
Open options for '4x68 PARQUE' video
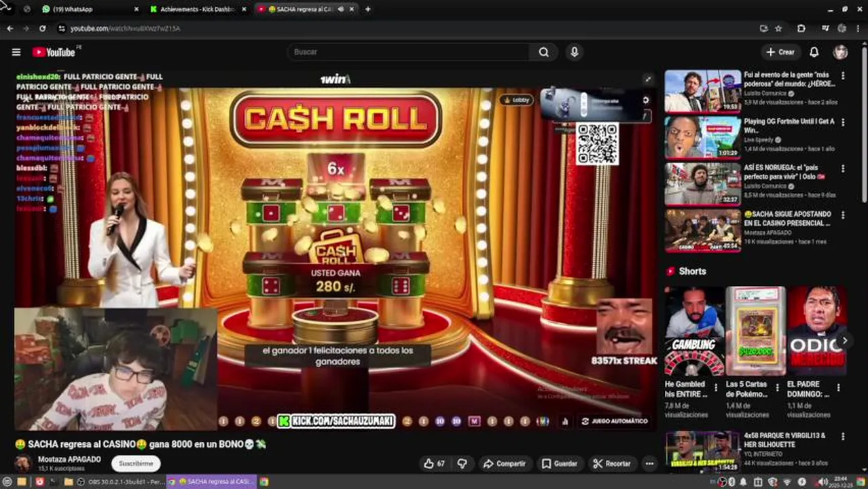click(x=843, y=437)
